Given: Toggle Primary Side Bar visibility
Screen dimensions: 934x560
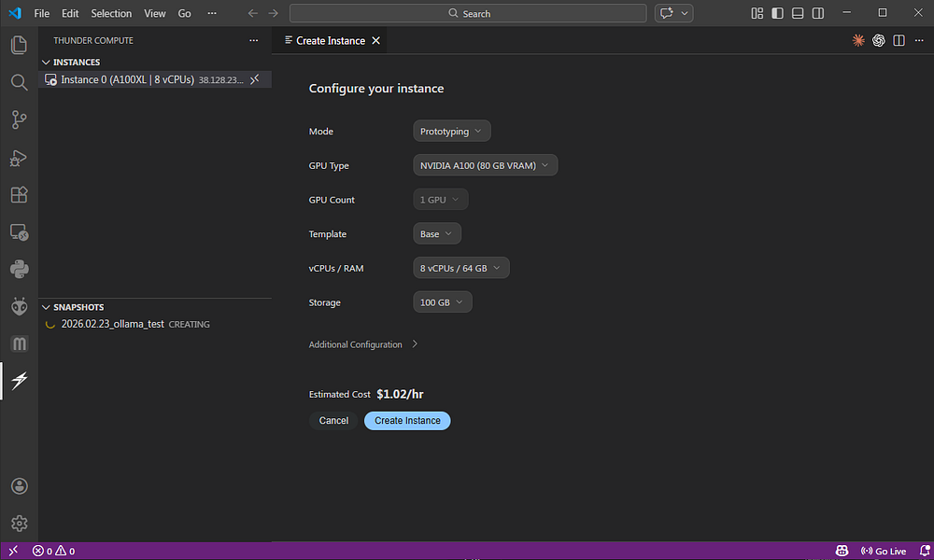Looking at the screenshot, I should coord(777,13).
